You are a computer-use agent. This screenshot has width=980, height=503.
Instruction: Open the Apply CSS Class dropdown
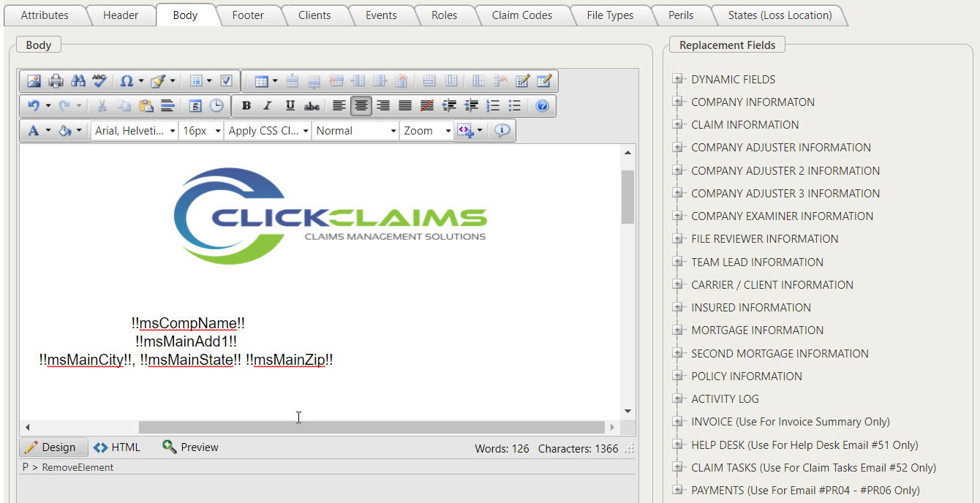tap(268, 131)
